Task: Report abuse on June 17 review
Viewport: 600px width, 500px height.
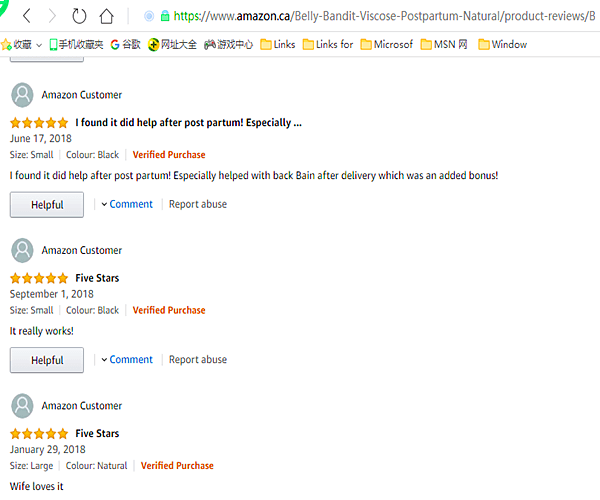Action: pos(198,204)
